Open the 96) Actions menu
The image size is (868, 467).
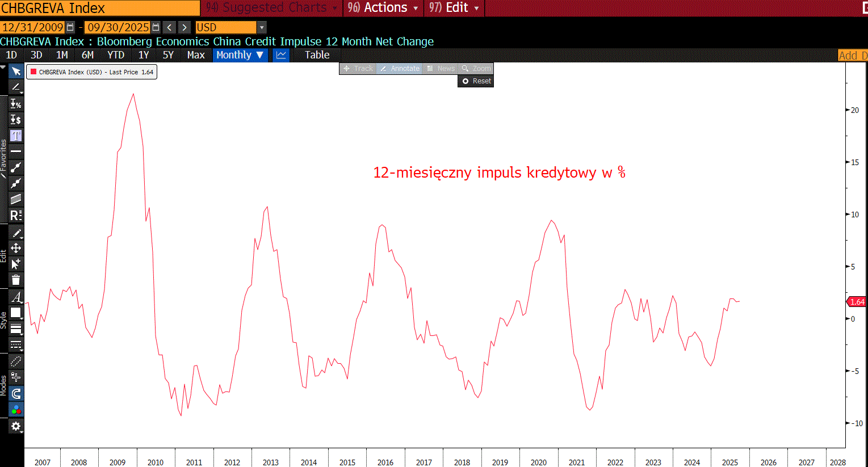[x=383, y=8]
